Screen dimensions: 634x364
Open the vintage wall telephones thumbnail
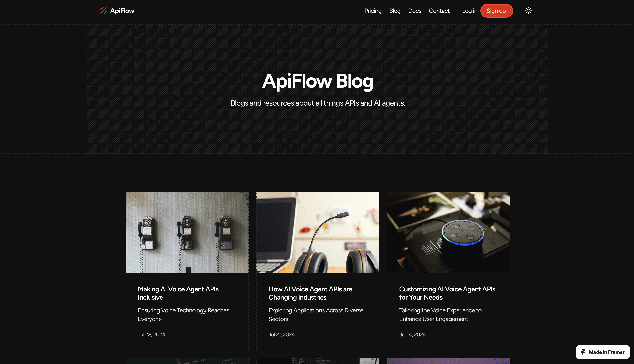[x=187, y=232]
